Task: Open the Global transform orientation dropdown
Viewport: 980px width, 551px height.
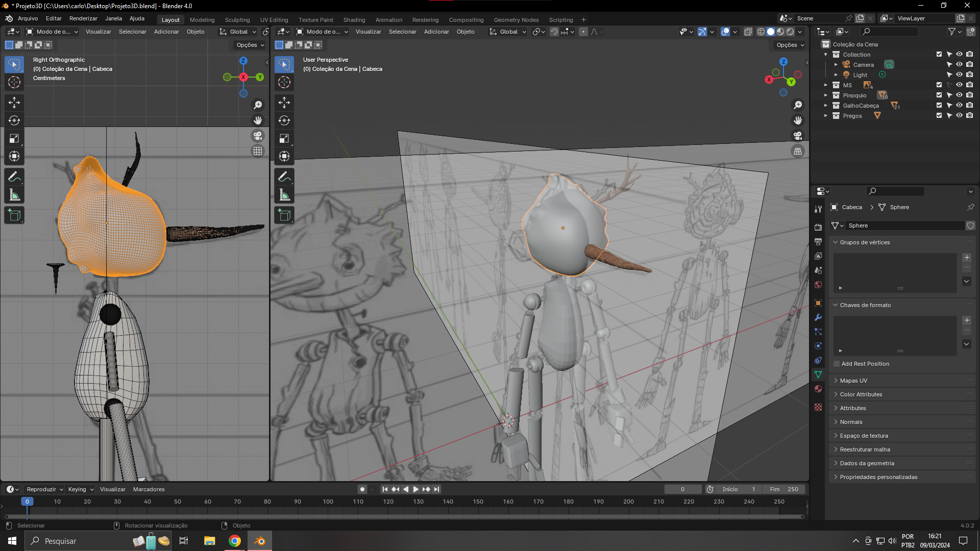Action: click(507, 32)
